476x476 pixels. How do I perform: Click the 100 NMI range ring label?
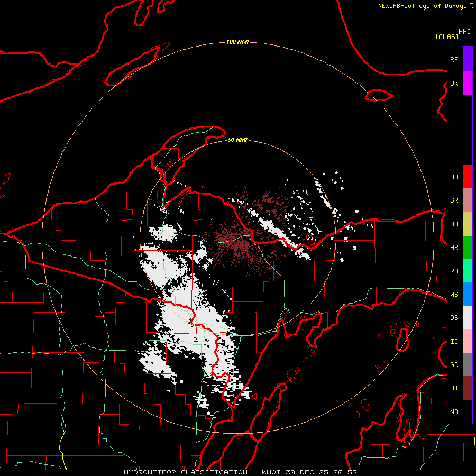[x=237, y=42]
